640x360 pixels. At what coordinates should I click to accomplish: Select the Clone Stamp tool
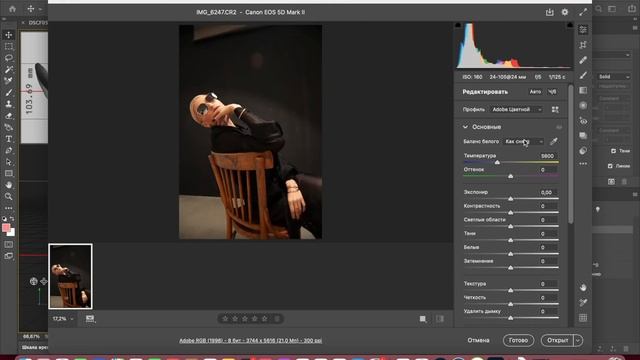point(9,104)
